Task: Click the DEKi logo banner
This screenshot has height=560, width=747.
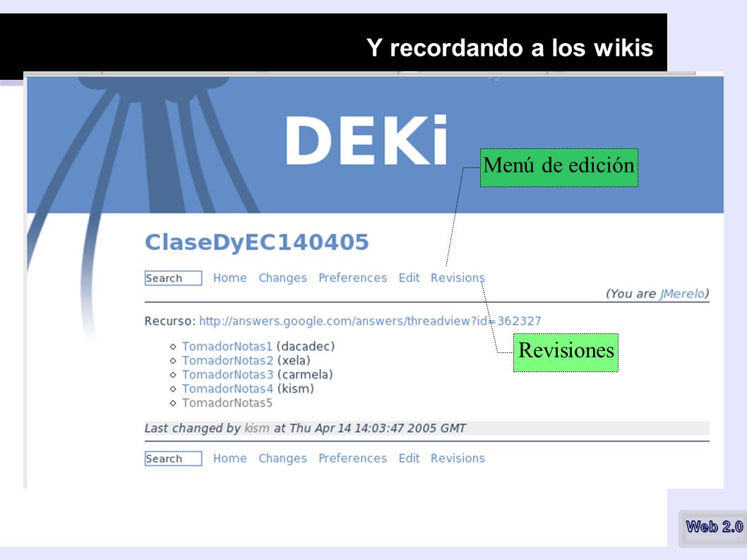Action: (x=366, y=141)
